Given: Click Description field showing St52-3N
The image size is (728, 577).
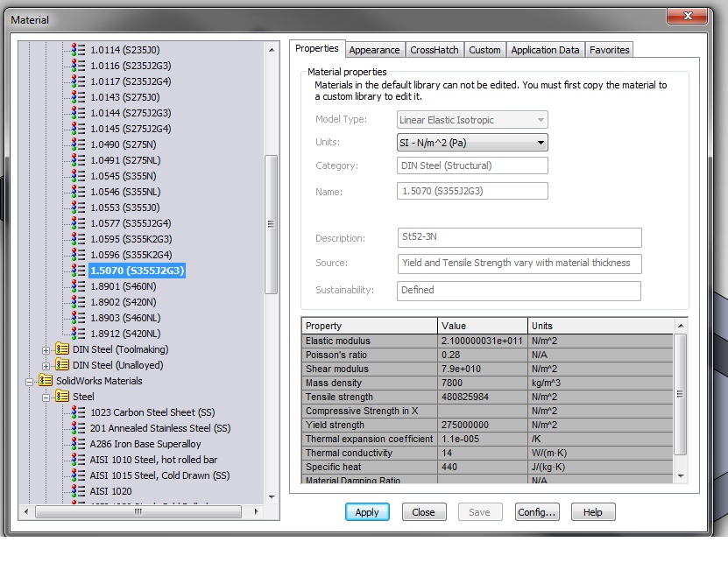Looking at the screenshot, I should coord(519,237).
